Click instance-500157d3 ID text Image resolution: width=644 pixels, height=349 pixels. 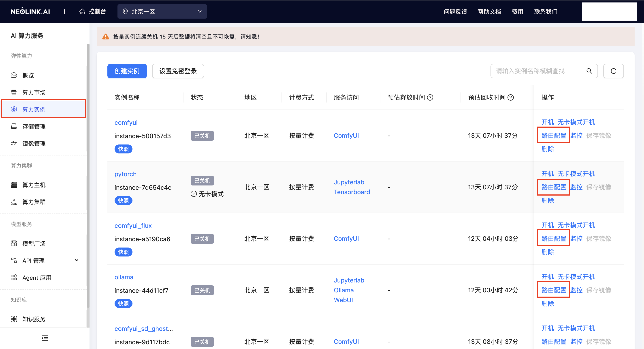point(143,136)
